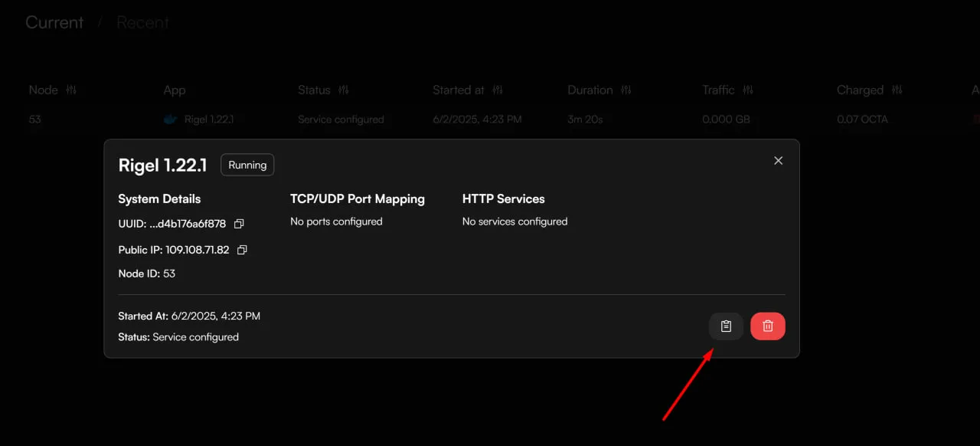The image size is (980, 446).
Task: Switch to the Recent tab
Action: (x=143, y=22)
